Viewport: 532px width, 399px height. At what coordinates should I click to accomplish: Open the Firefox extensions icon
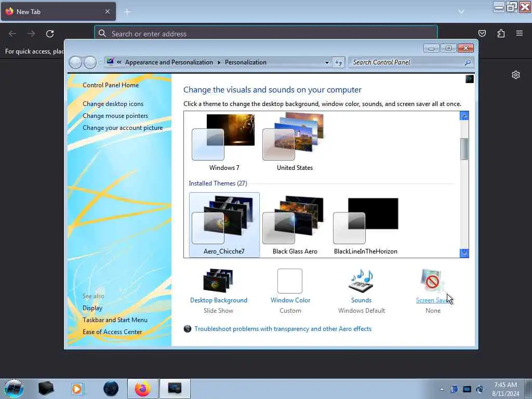pos(501,33)
